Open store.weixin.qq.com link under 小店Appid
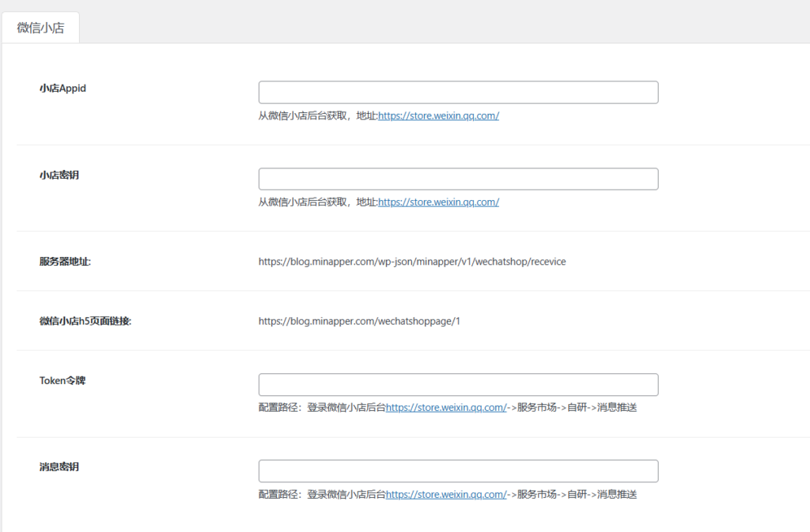 pyautogui.click(x=438, y=116)
